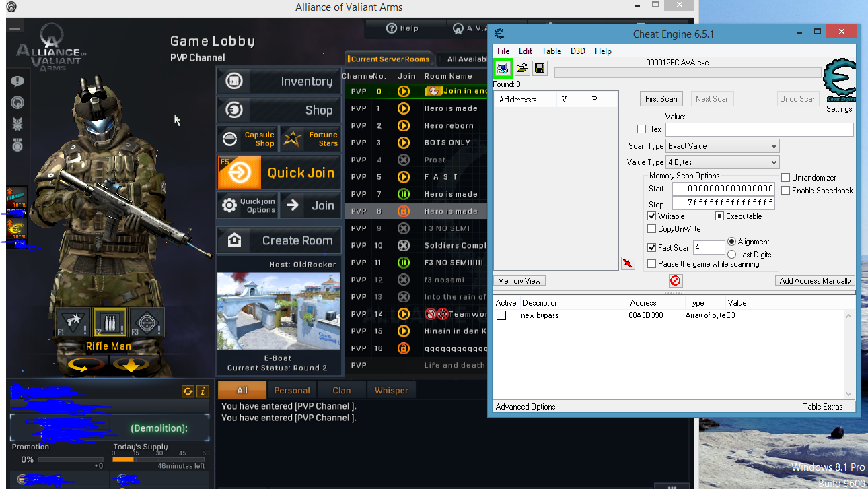
Task: Click the red no-entry clear list icon
Action: pos(676,280)
